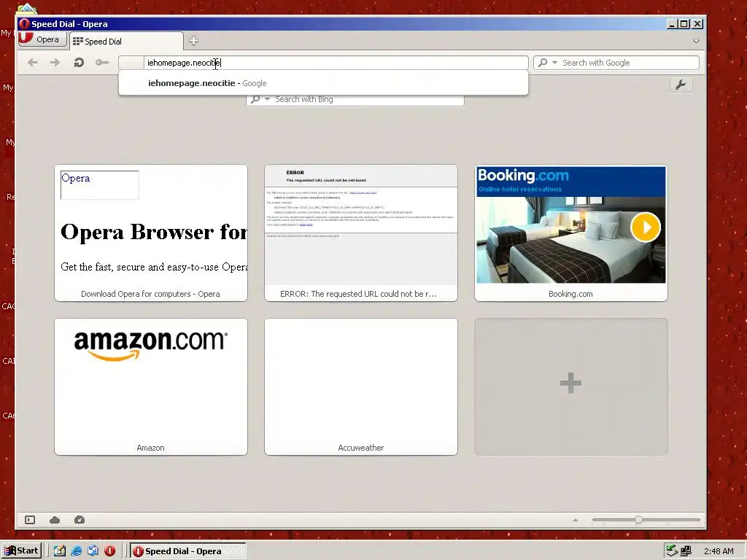Open Opera Turbo gauge icon
This screenshot has height=560, width=747.
click(x=80, y=520)
